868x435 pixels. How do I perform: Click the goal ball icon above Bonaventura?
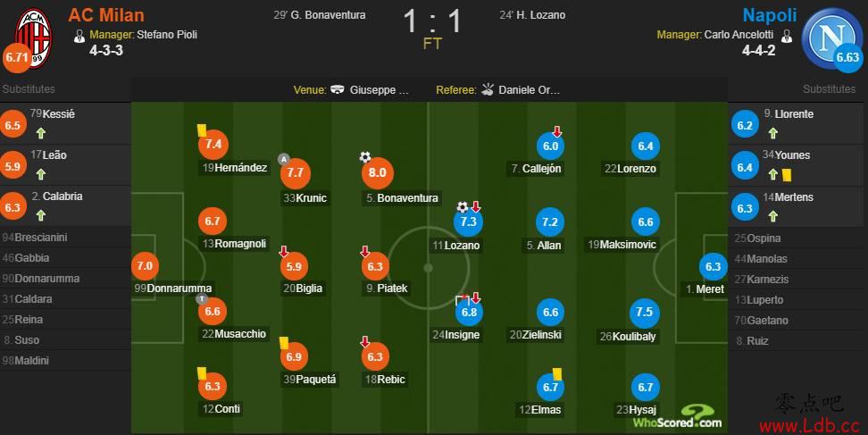coord(365,157)
